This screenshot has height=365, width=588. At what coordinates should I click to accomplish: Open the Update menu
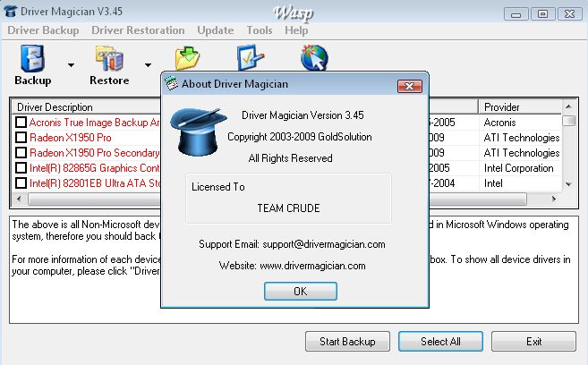coord(216,30)
